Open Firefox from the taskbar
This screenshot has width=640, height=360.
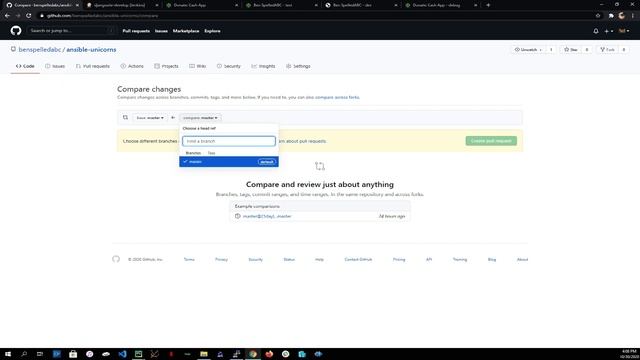269,354
